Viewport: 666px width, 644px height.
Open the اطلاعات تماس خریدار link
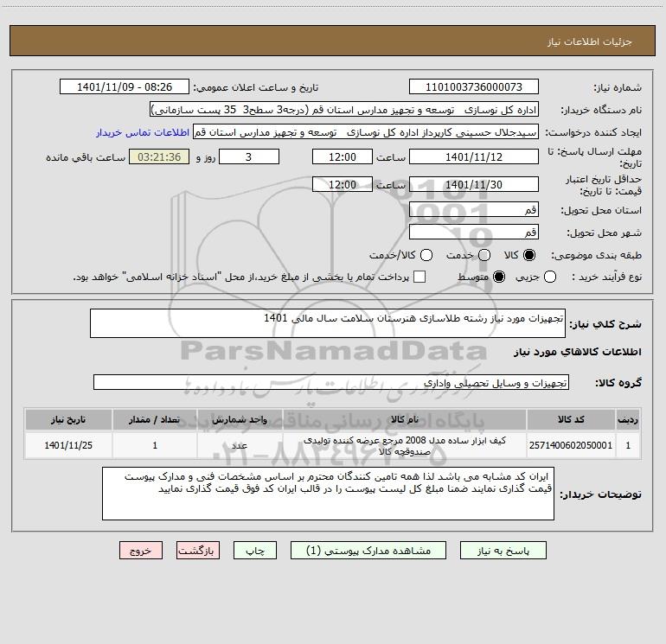tap(143, 132)
